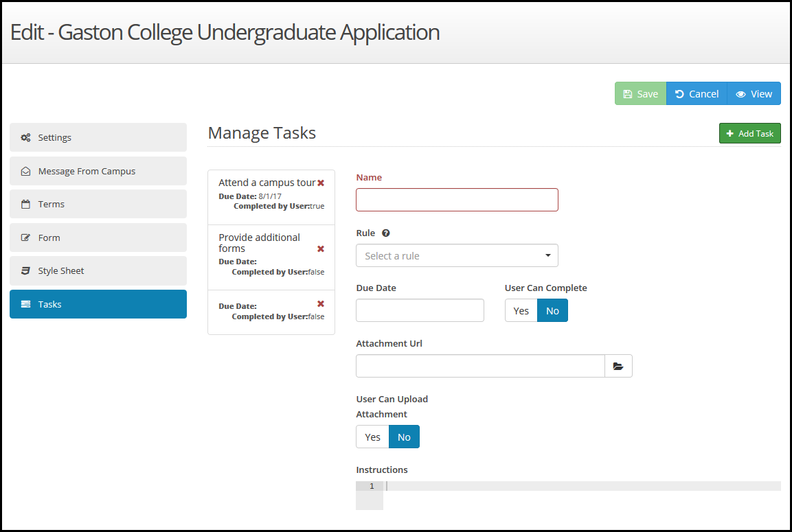Image resolution: width=792 pixels, height=532 pixels.
Task: Click the eye icon on the View button
Action: coord(738,93)
